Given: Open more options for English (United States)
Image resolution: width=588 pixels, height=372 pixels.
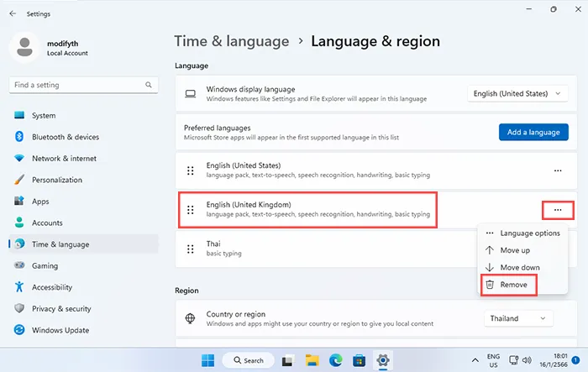Looking at the screenshot, I should (558, 170).
